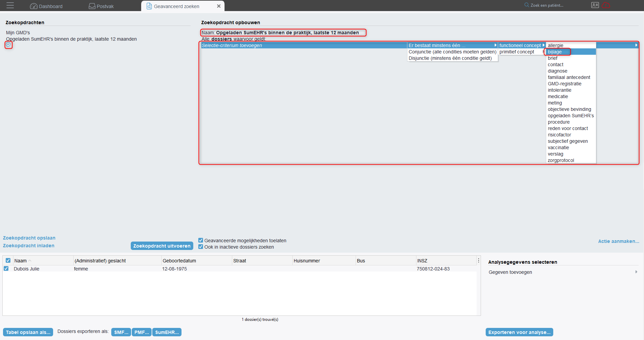644x340 pixels.
Task: Click the dossiers scope word
Action: [222, 39]
